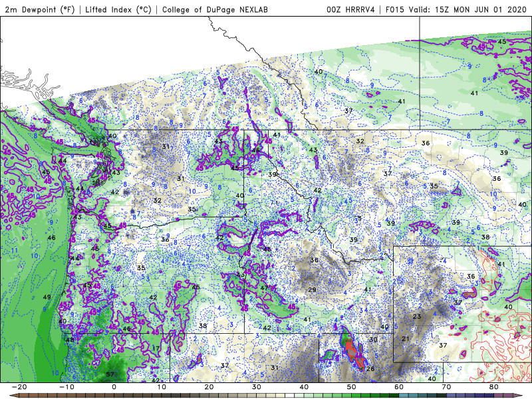Click the -10 value on the color scale
The width and height of the screenshot is (532, 399).
click(x=66, y=387)
